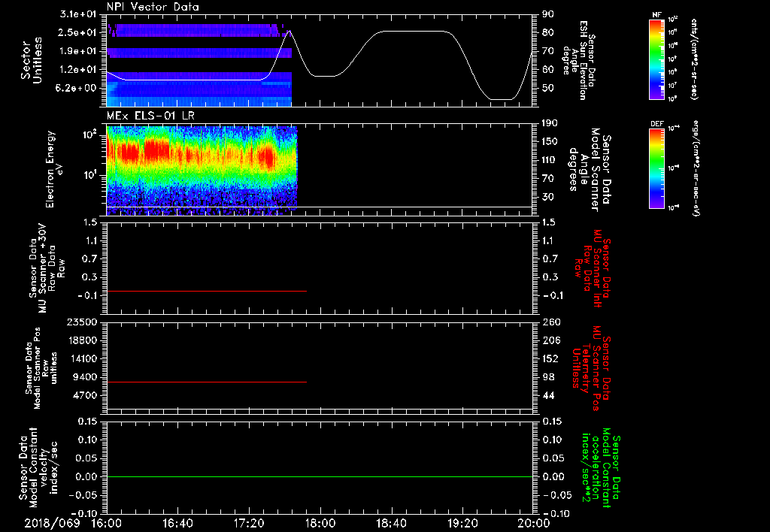Screen dimensions: 770x532
Task: Click the 1.9e+01 sector tick label
Action: pos(77,51)
